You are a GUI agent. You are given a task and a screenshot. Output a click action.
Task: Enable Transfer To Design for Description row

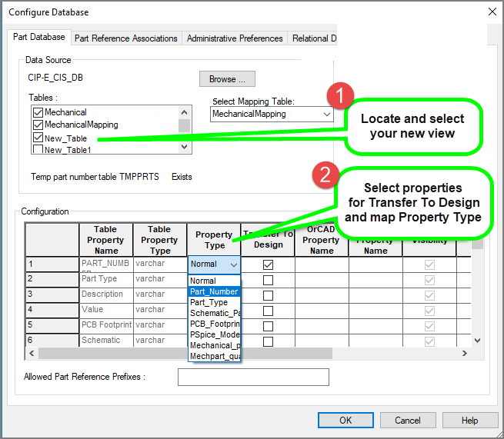point(268,295)
